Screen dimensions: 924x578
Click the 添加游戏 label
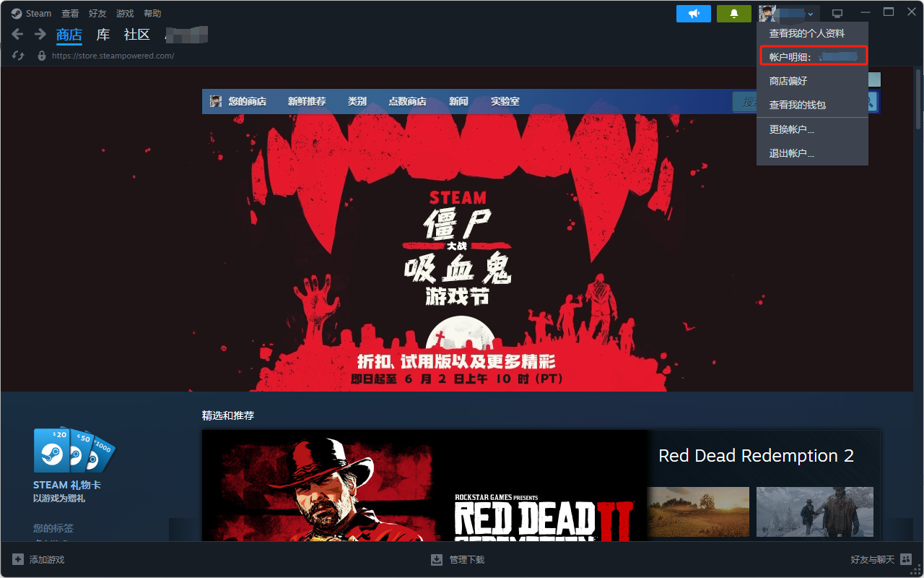47,560
